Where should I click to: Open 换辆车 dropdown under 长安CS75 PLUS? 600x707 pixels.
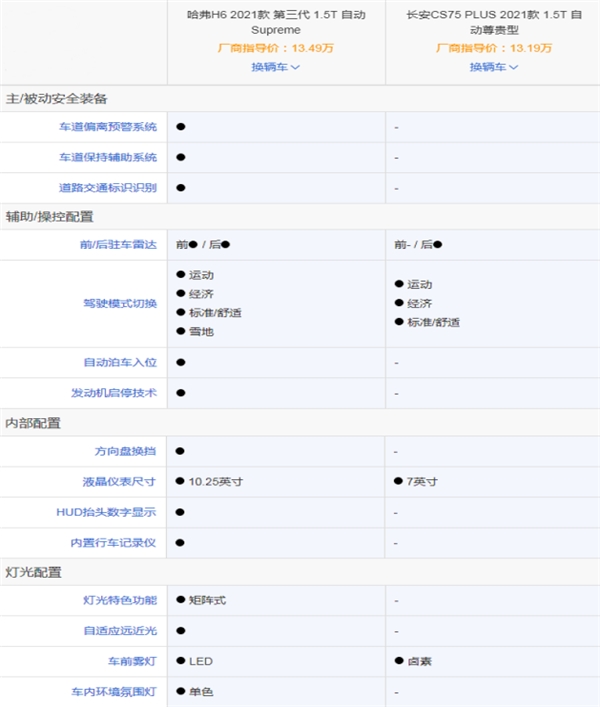point(494,67)
